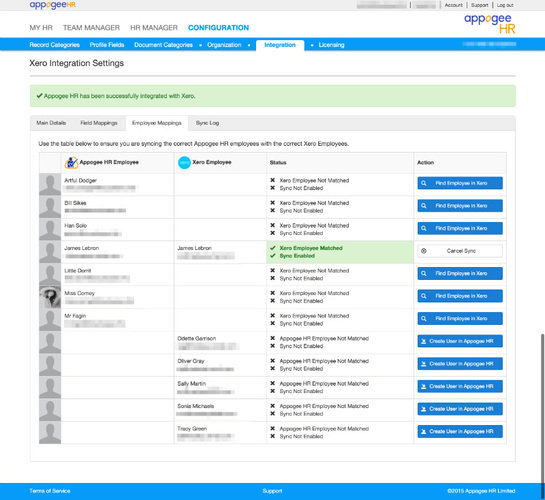Open the Support link in footer
The height and width of the screenshot is (500, 545).
272,491
